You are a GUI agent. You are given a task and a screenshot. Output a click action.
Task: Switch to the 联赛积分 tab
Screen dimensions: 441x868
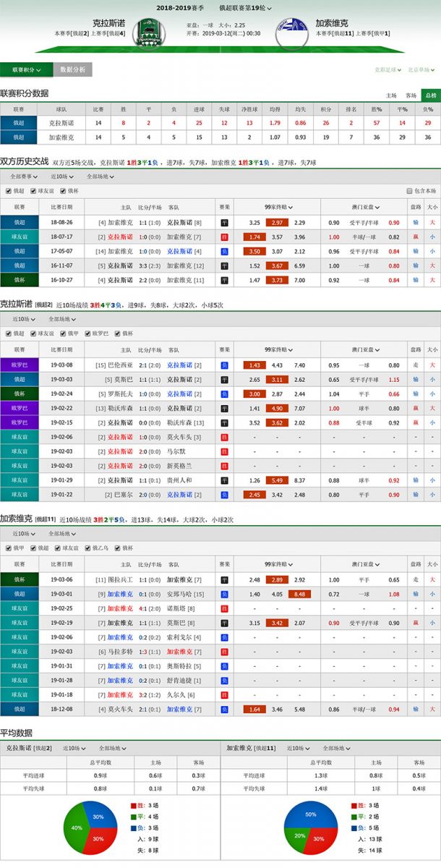[x=26, y=69]
